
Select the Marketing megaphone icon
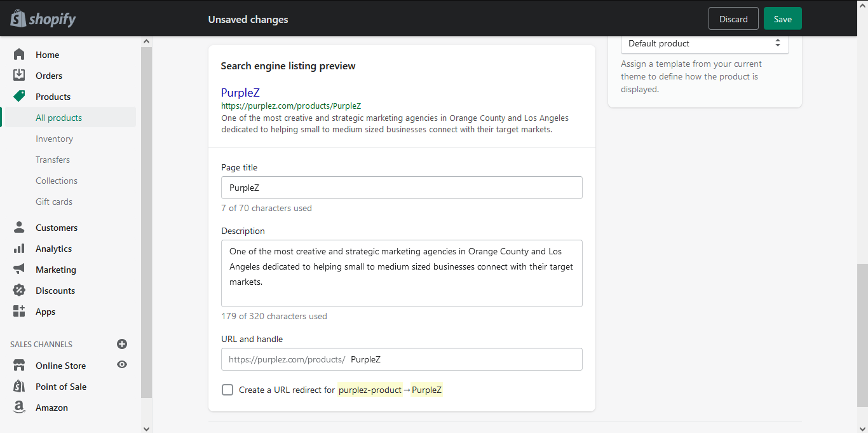tap(20, 269)
